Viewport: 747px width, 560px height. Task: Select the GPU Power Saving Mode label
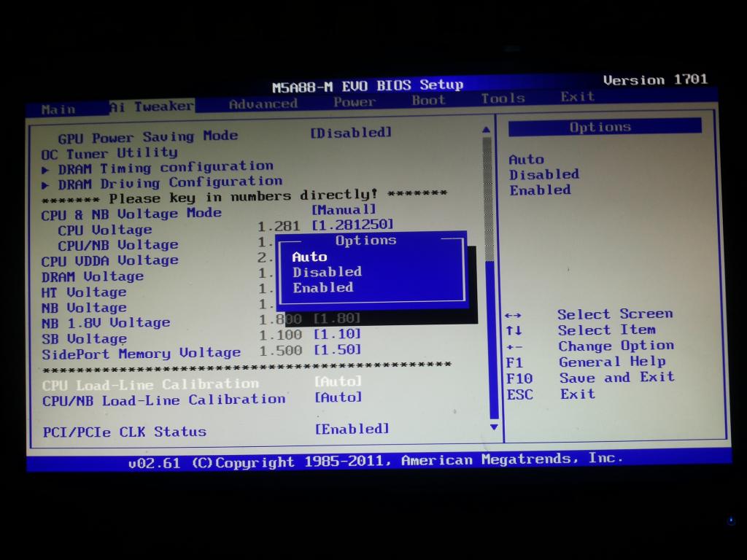click(147, 137)
